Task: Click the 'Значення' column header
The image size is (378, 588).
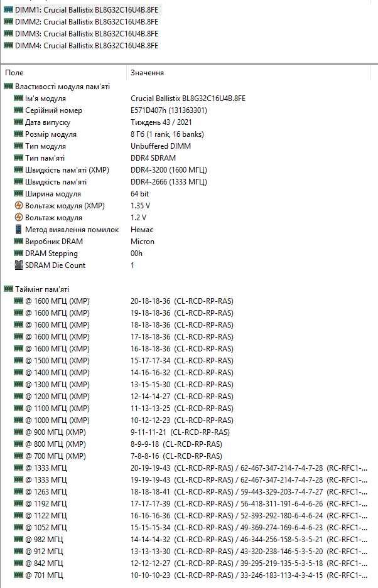Action: coord(147,73)
